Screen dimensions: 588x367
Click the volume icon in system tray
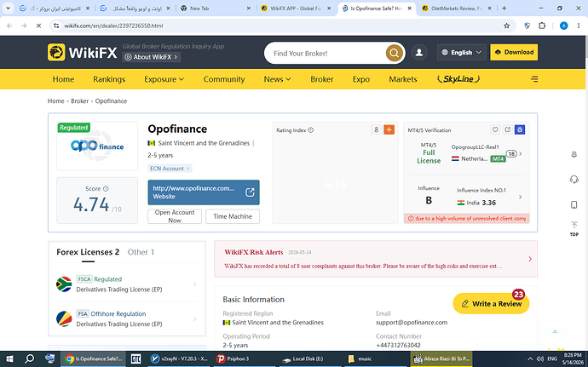(x=540, y=358)
